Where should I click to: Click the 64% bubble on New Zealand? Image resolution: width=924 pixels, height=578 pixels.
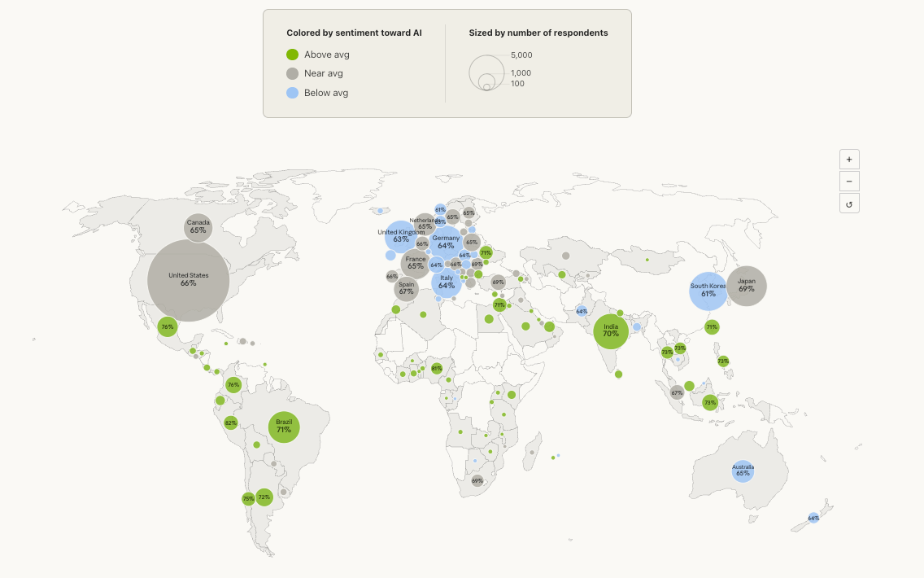click(813, 518)
